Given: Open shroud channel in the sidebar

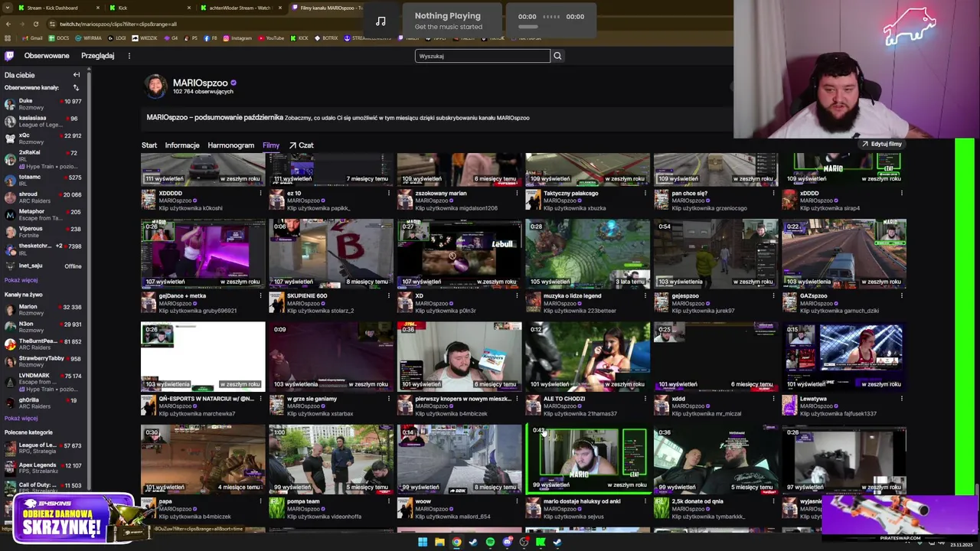Looking at the screenshot, I should tap(45, 197).
